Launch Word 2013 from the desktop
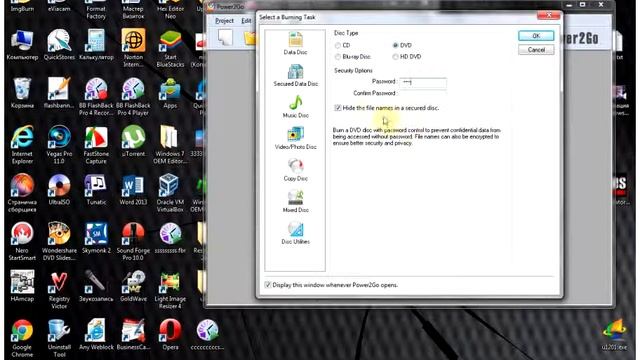 (x=133, y=189)
